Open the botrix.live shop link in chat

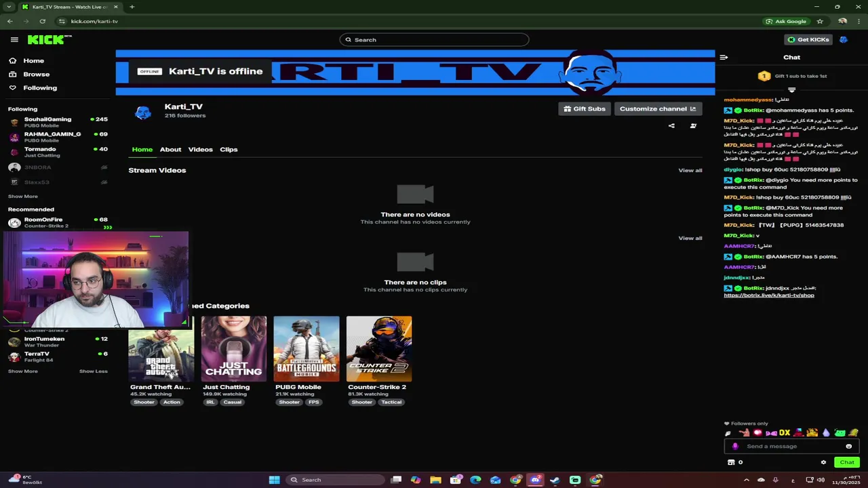[x=769, y=296]
